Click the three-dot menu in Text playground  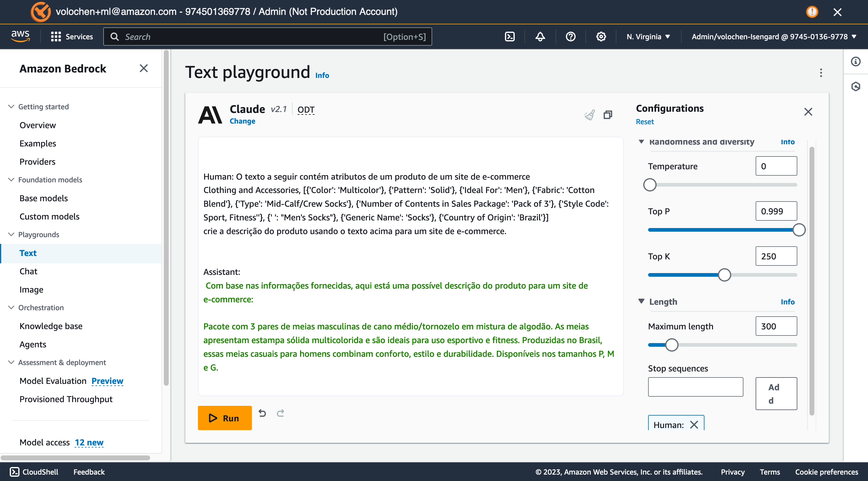(x=821, y=73)
